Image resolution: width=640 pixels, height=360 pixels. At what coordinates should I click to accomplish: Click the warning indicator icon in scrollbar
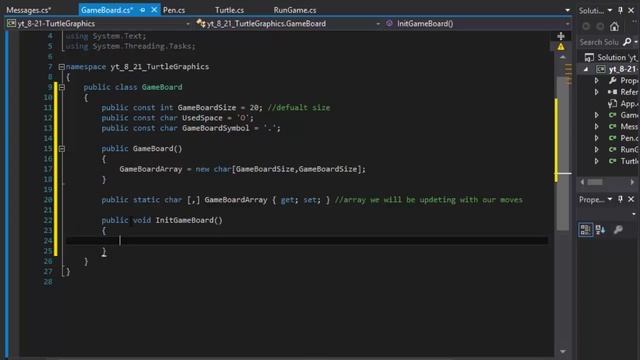[x=561, y=47]
